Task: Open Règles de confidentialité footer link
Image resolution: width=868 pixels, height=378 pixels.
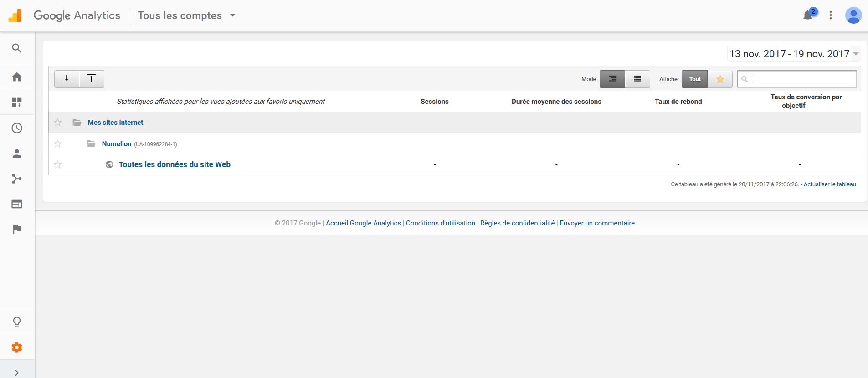Action: coord(517,223)
